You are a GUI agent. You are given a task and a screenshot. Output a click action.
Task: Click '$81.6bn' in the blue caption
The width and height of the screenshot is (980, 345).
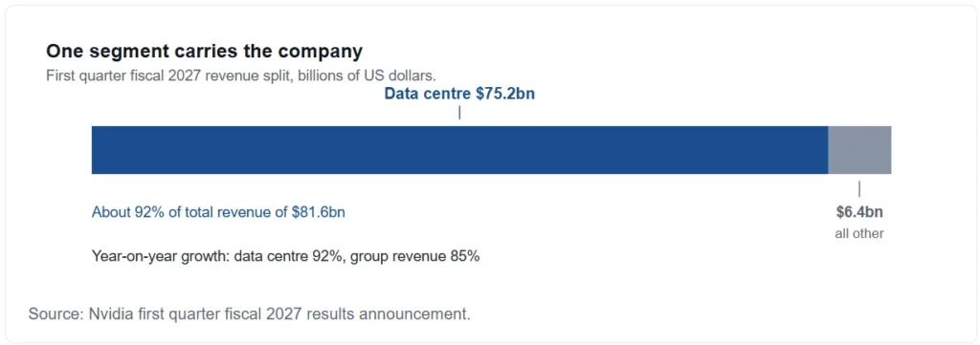point(318,212)
